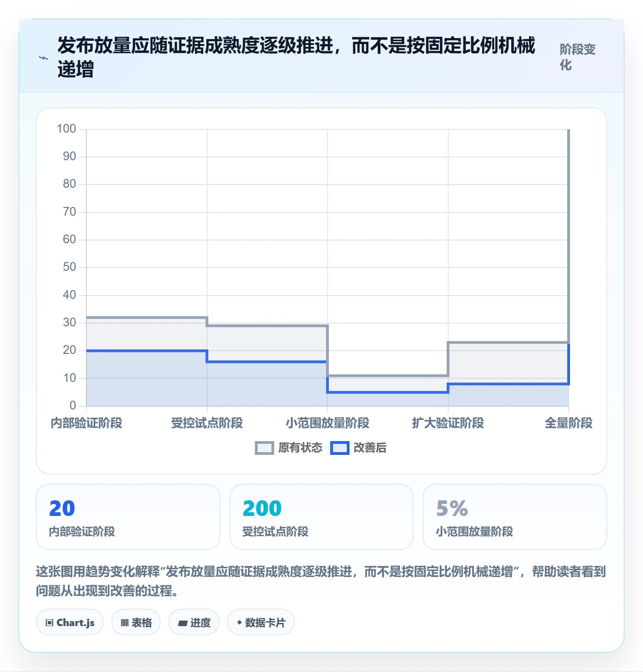Select the 进度 tag chip

pyautogui.click(x=194, y=622)
